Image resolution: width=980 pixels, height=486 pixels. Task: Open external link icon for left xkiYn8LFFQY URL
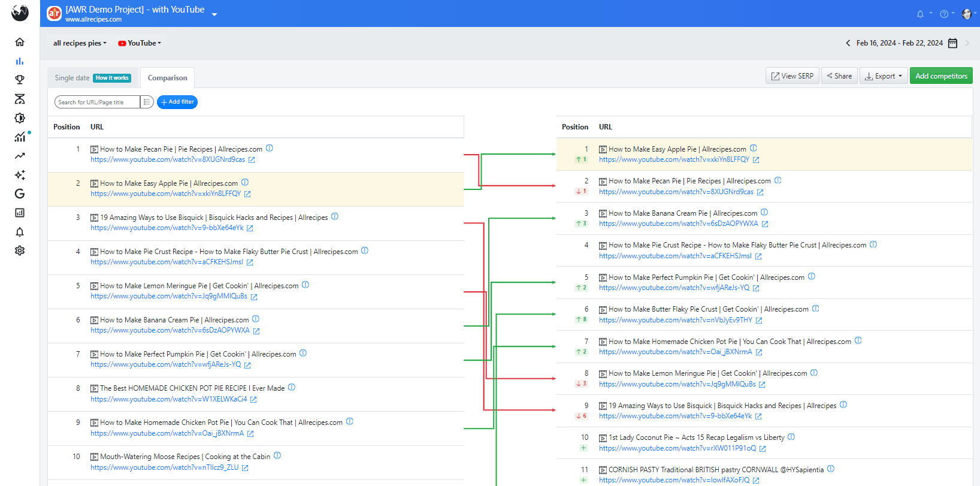click(x=247, y=194)
